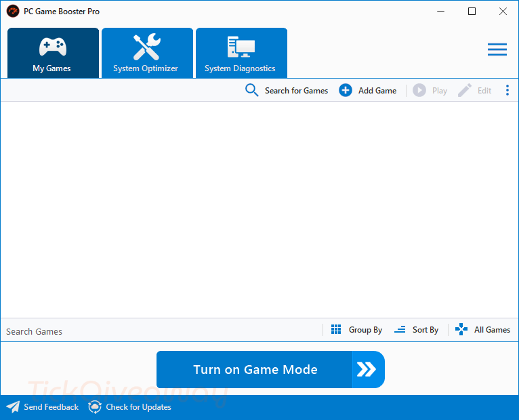Viewport: 519px width, 420px height.
Task: Click the Group By grid icon
Action: [336, 329]
